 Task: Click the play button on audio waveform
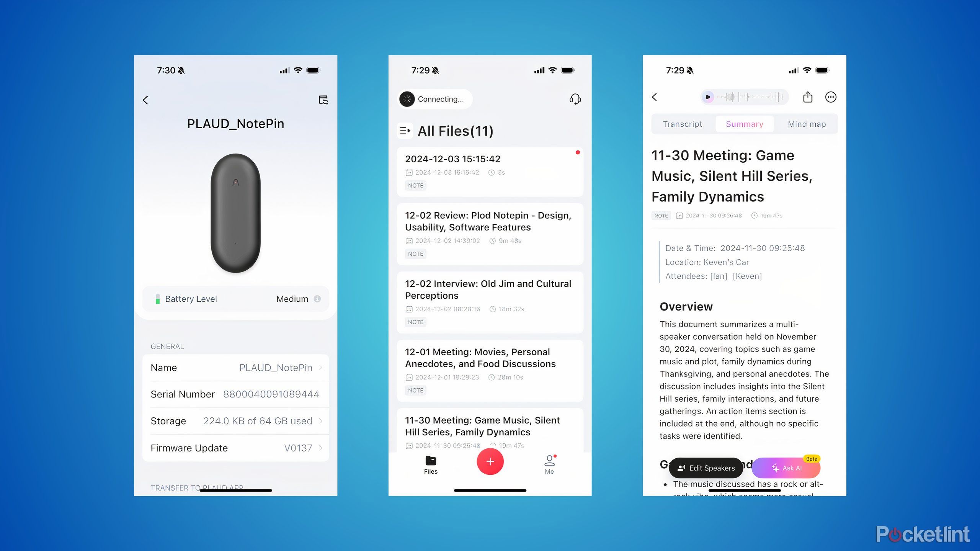[709, 97]
